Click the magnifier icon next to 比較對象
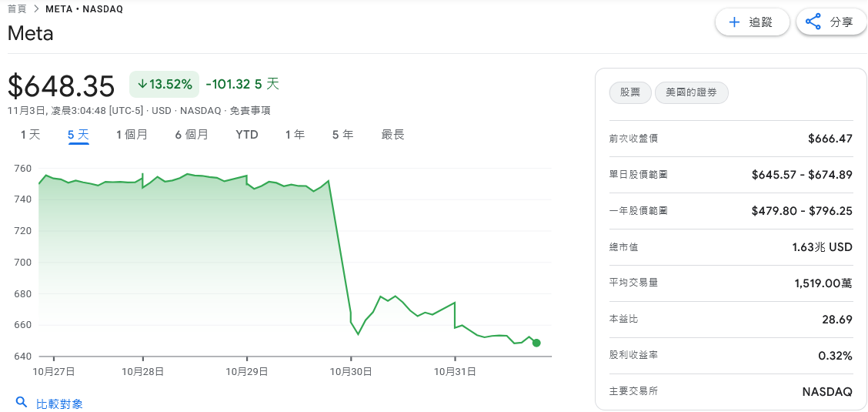The image size is (868, 412). point(21,403)
